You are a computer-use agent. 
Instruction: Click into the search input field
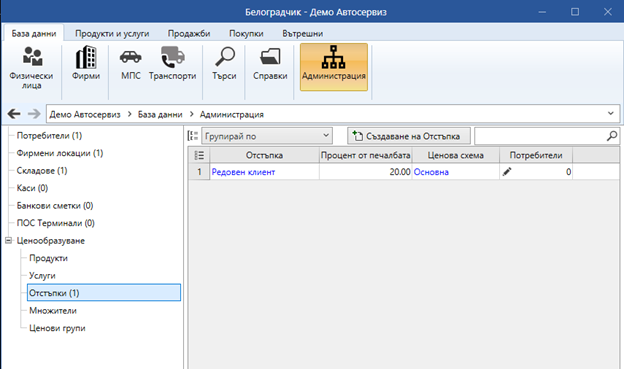(540, 136)
